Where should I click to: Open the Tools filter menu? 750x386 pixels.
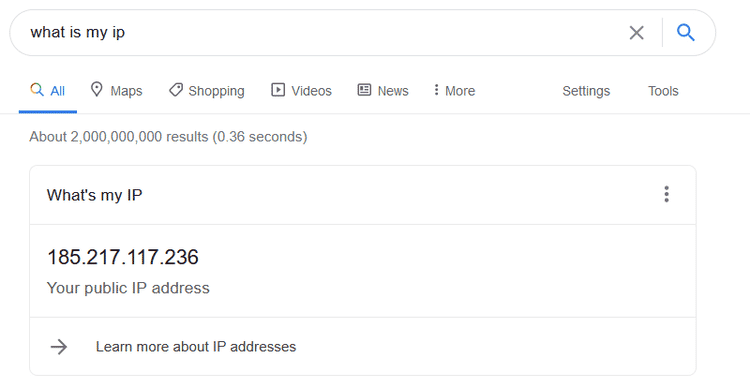[663, 91]
